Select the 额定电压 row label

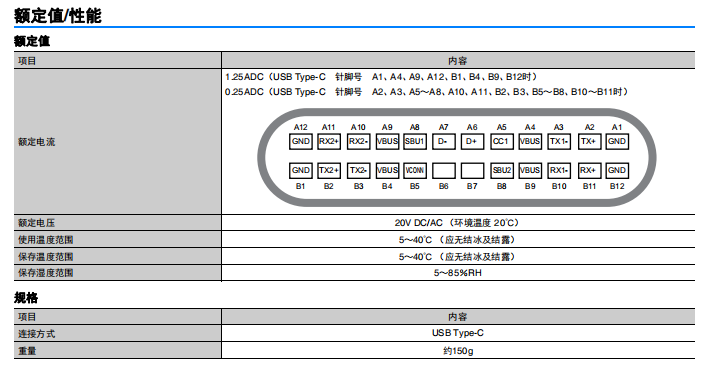(36, 223)
